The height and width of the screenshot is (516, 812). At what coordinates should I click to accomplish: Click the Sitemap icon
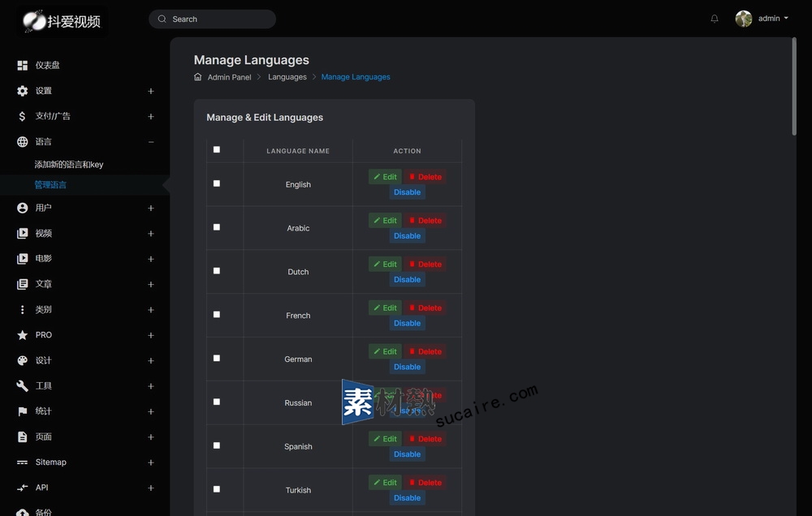point(22,462)
